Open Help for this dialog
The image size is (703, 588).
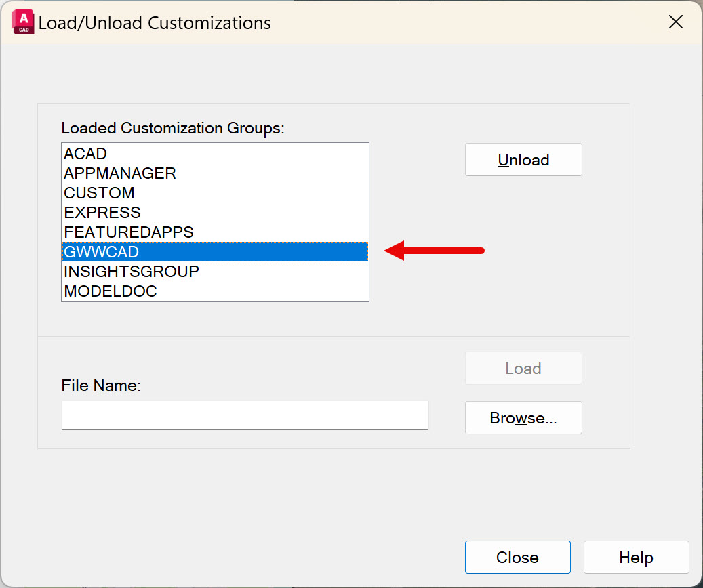pos(636,558)
